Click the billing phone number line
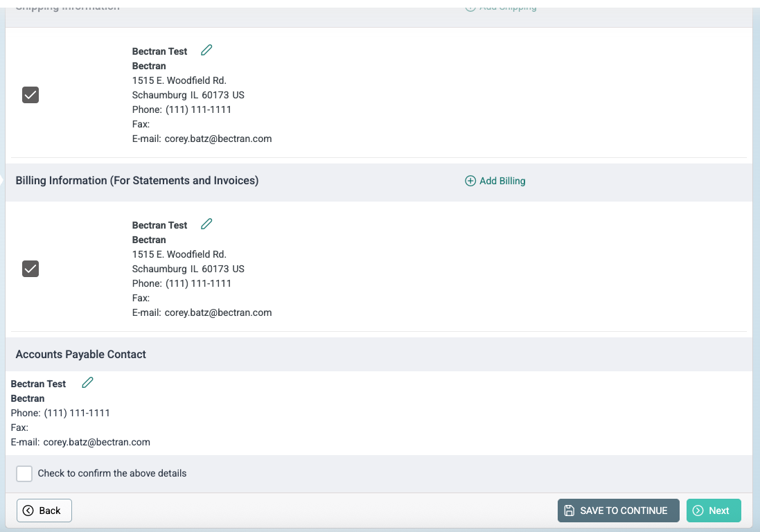760x532 pixels. pyautogui.click(x=182, y=283)
